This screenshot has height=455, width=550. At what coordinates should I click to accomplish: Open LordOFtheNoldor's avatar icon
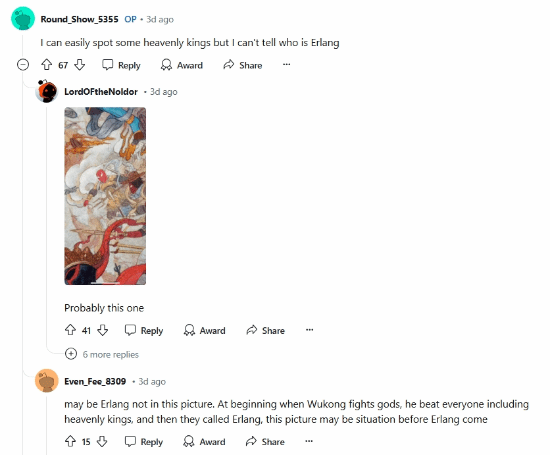click(x=46, y=92)
